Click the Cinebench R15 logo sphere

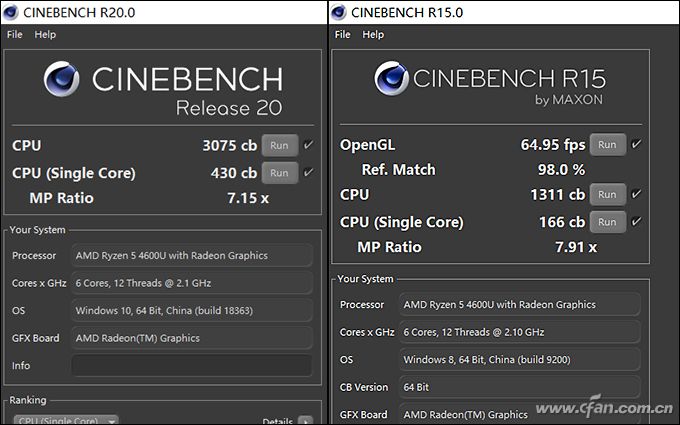pyautogui.click(x=392, y=78)
